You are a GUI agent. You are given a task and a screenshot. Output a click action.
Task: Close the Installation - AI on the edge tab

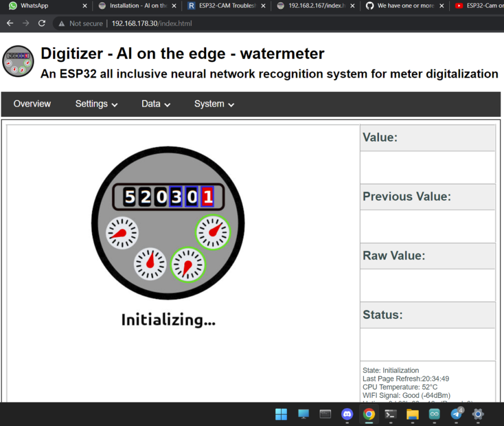[x=174, y=6]
